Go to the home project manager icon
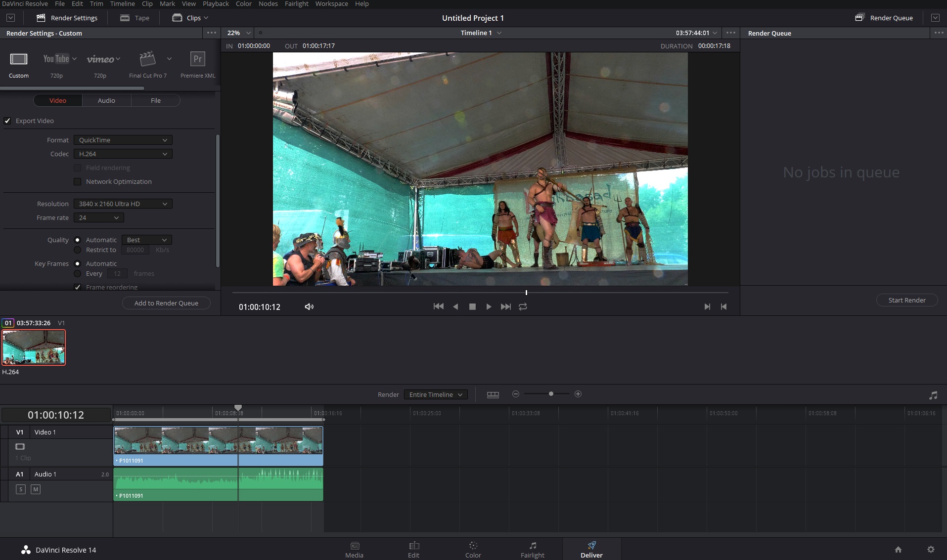The height and width of the screenshot is (560, 947). [898, 549]
